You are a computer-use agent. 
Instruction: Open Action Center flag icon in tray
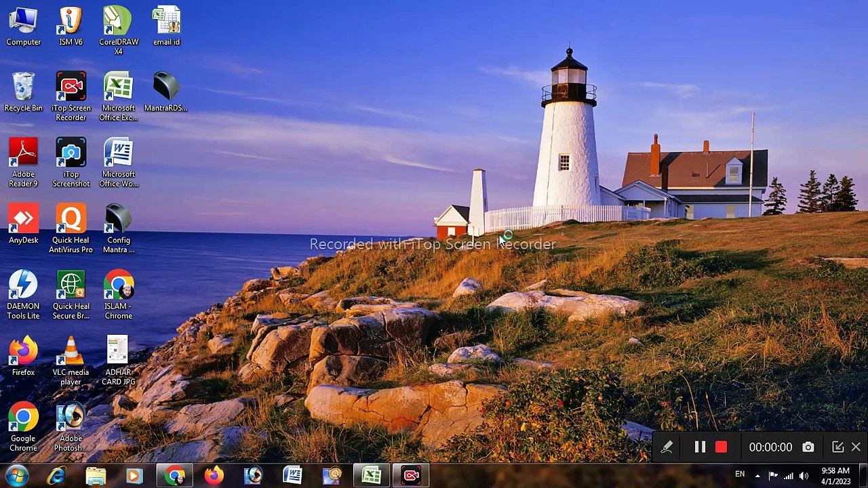pyautogui.click(x=772, y=476)
